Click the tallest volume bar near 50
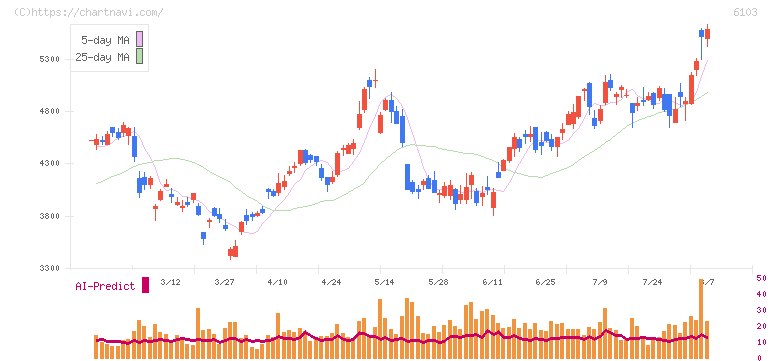This screenshot has height=361, width=772. [x=701, y=319]
